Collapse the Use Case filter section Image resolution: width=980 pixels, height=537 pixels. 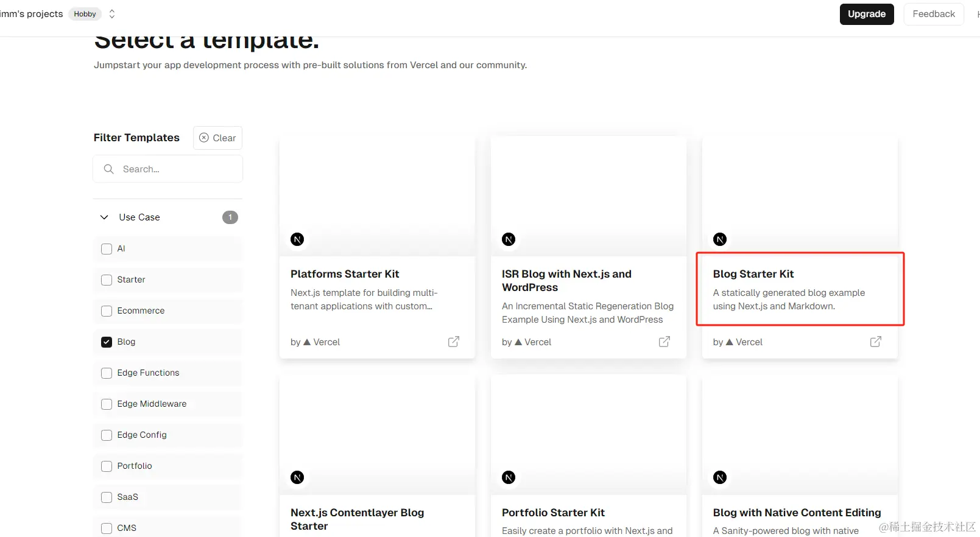point(104,217)
